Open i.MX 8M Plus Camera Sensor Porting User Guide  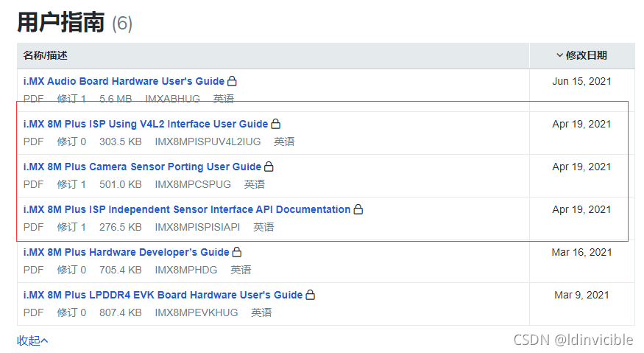(x=142, y=167)
